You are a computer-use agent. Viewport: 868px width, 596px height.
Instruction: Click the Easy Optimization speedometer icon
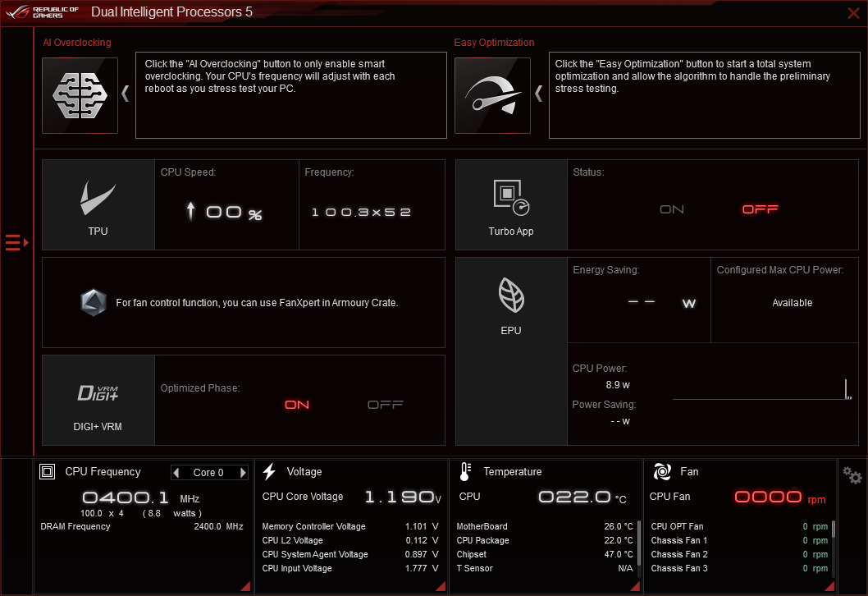pyautogui.click(x=491, y=94)
